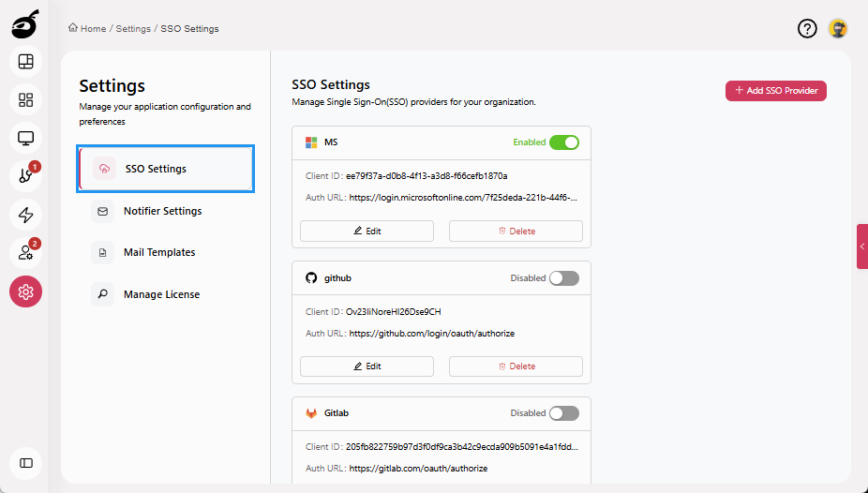Open Notifier Settings menu item
This screenshot has height=493, width=868.
(166, 211)
